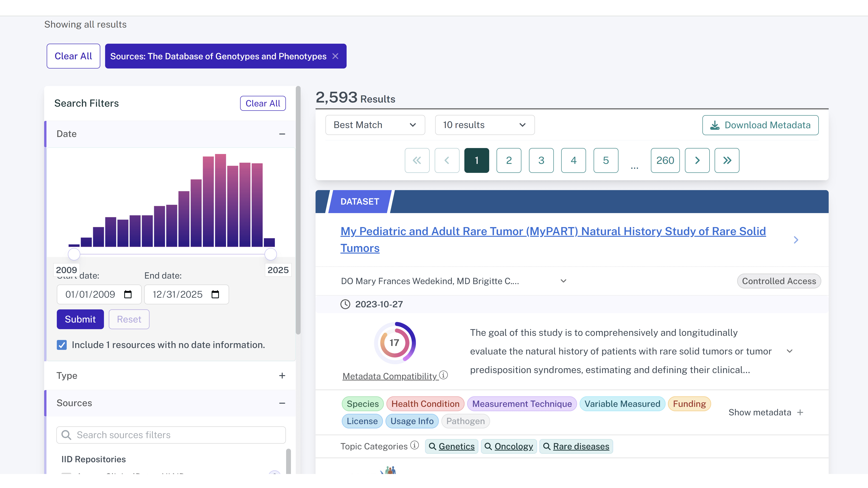Go to the next results page

coord(697,160)
